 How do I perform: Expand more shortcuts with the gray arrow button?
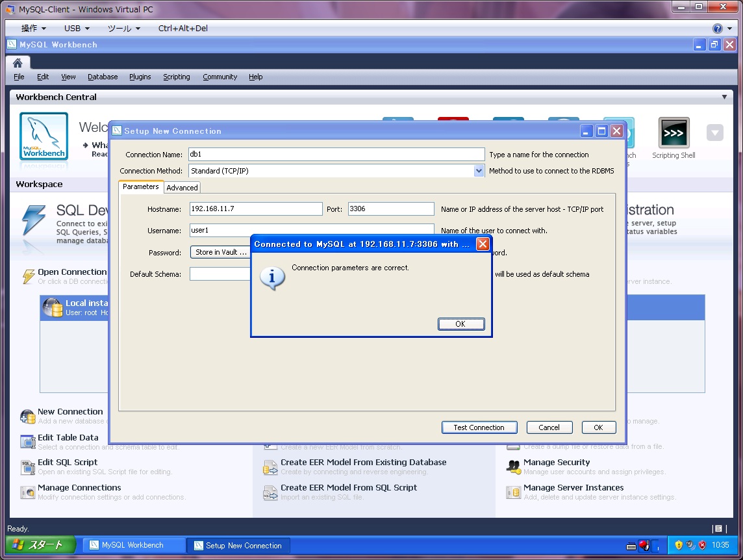[714, 133]
